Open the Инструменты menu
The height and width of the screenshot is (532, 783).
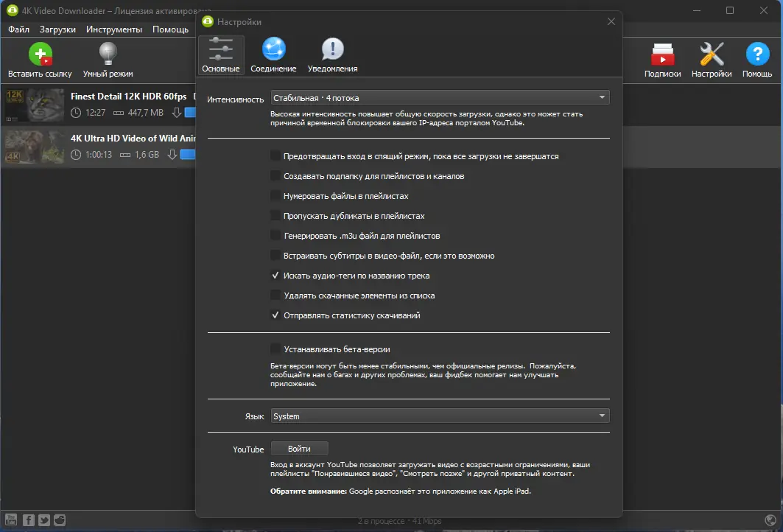point(114,29)
